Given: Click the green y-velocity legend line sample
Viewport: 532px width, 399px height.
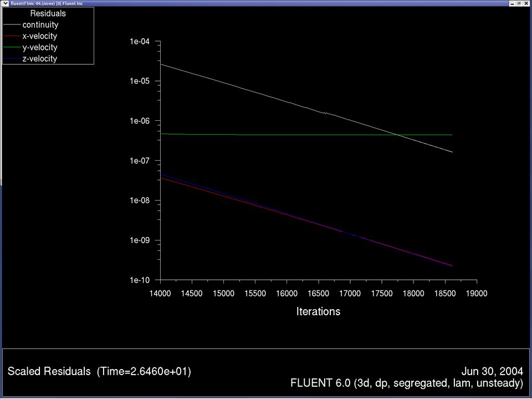Looking at the screenshot, I should pyautogui.click(x=12, y=47).
